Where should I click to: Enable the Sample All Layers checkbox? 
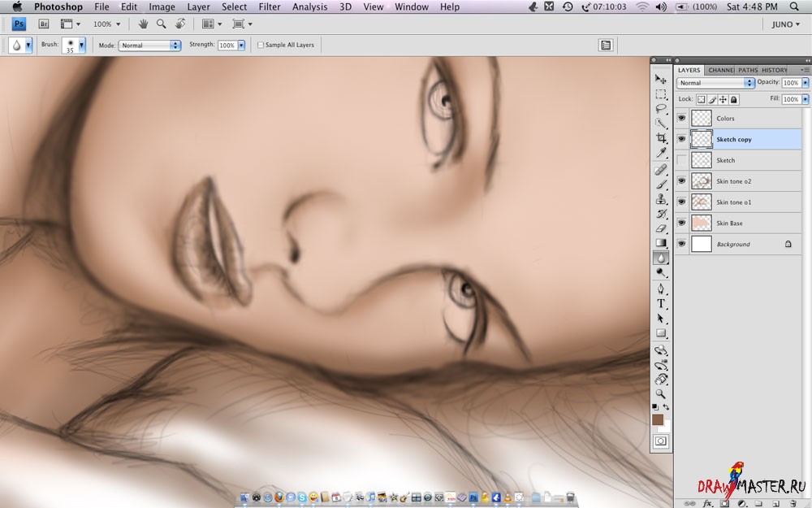pos(261,45)
